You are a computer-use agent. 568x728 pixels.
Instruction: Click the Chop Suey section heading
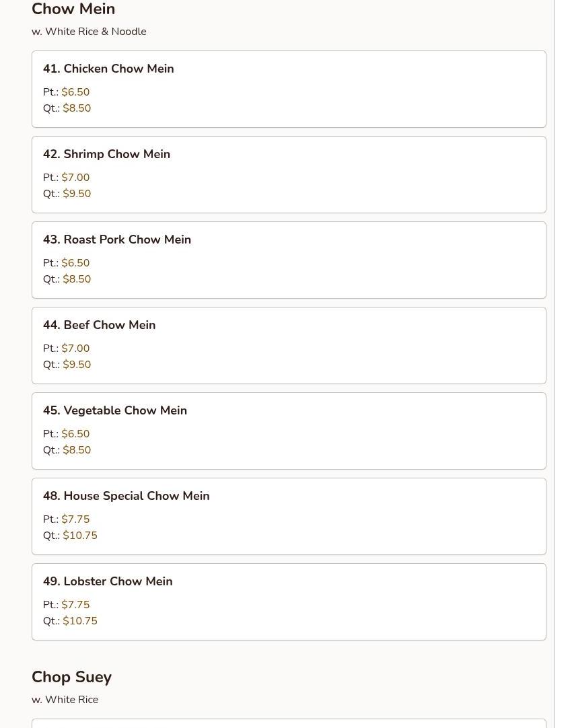(x=71, y=677)
